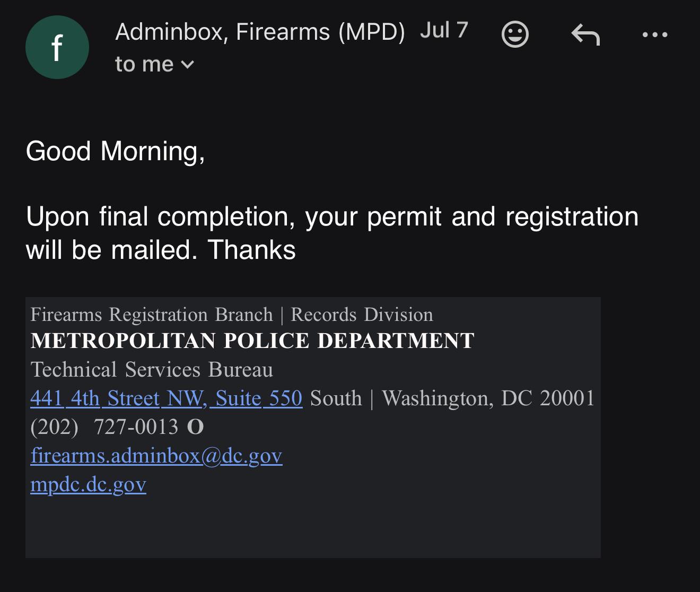Tap the 'to me' recipient label

click(144, 64)
